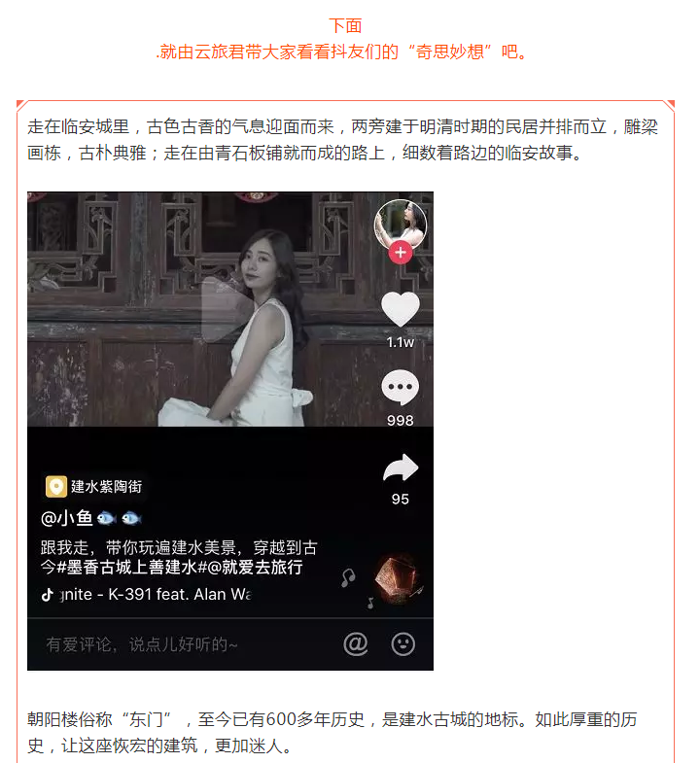Like the video with heart icon
Viewport: 700px width, 763px height.
(x=401, y=309)
